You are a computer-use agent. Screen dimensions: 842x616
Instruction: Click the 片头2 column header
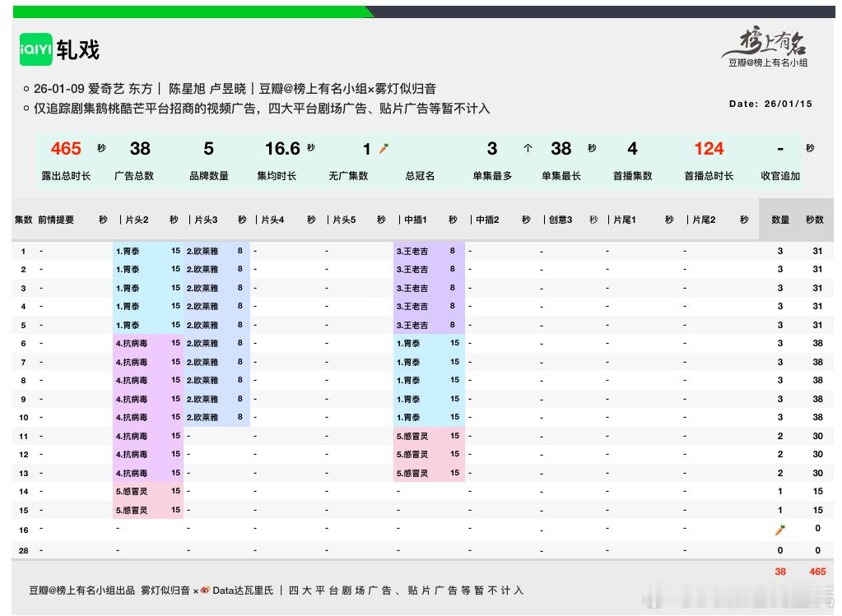coord(137,220)
